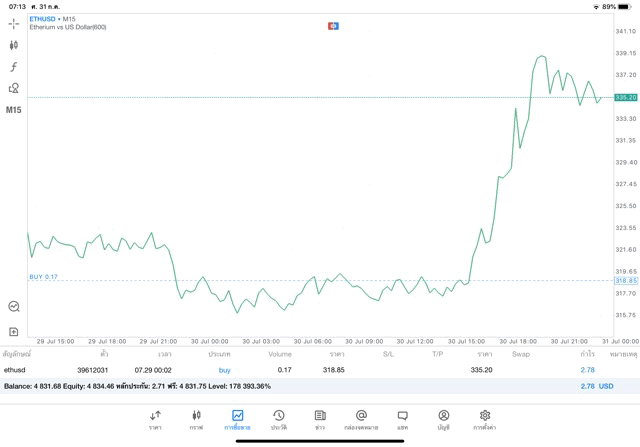Screen dimensions: 640x447
Task: Tap the 89% battery indicator
Action: point(617,7)
